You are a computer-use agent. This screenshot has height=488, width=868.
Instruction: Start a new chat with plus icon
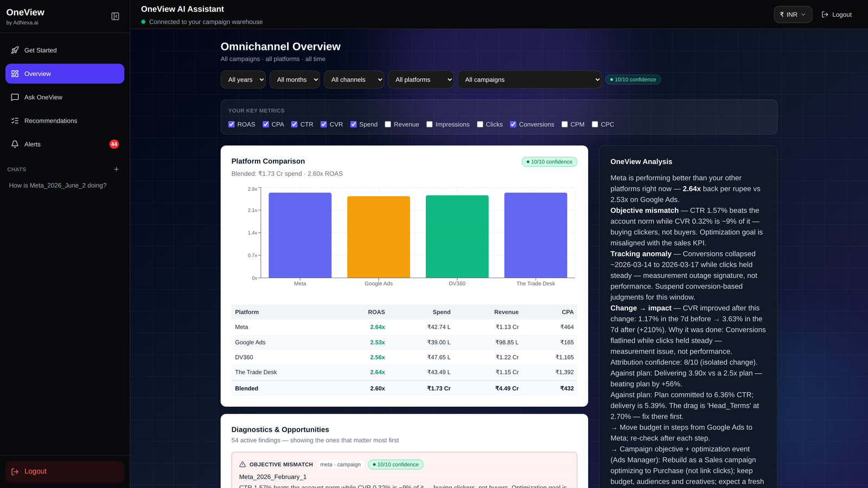coord(116,169)
